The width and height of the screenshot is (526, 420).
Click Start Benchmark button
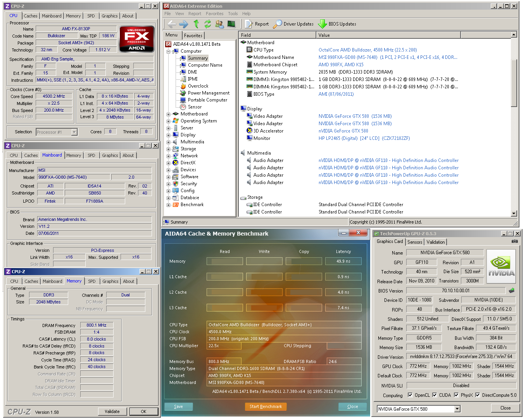266,406
